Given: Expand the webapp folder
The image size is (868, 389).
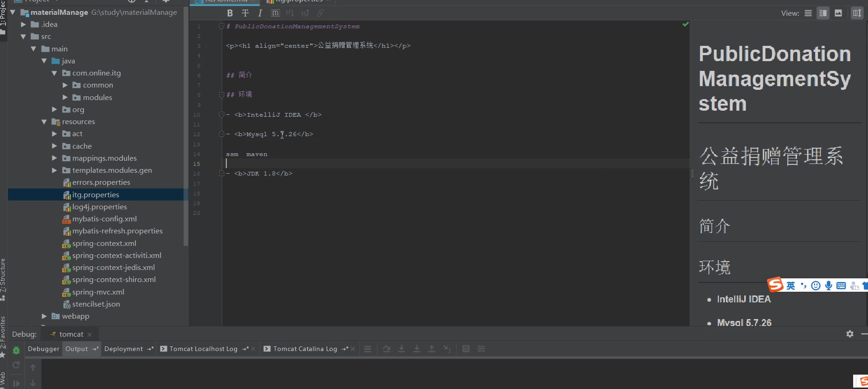Looking at the screenshot, I should tap(44, 316).
